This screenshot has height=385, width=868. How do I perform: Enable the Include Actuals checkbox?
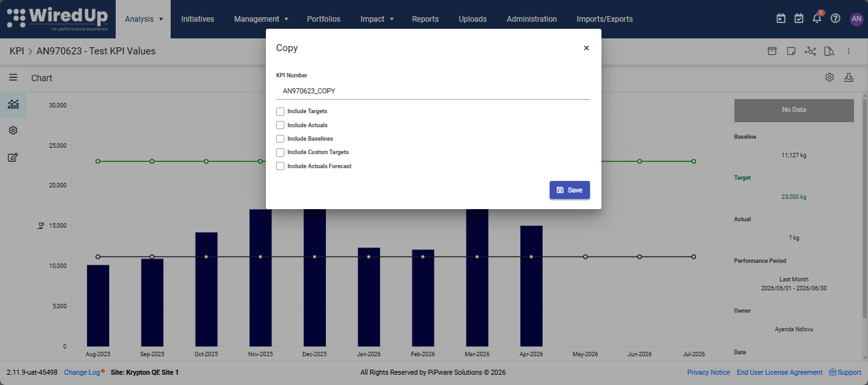pyautogui.click(x=280, y=125)
